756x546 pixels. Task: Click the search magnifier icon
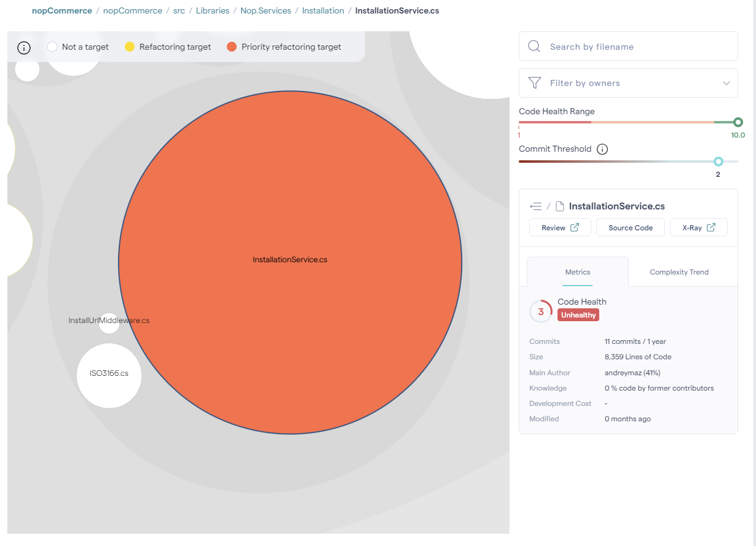tap(534, 47)
